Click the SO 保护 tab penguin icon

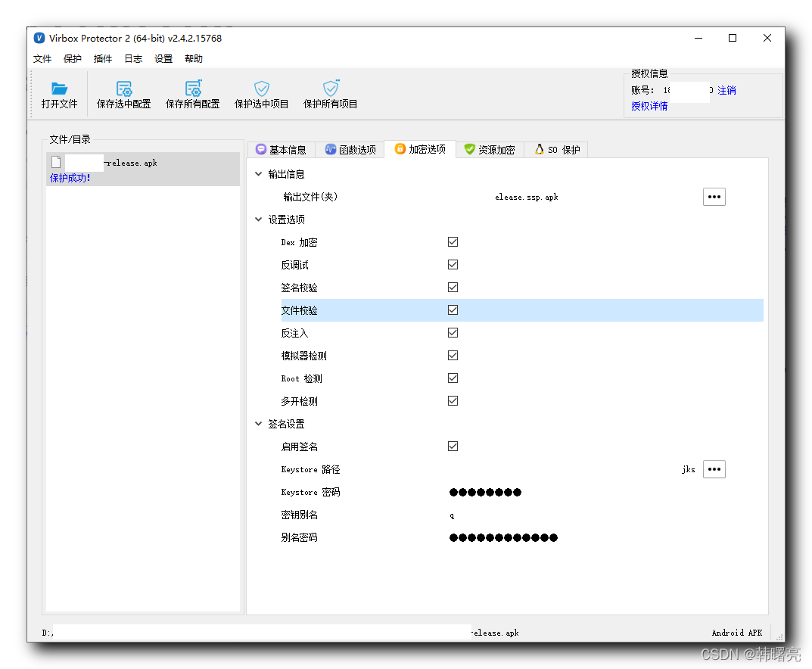click(x=539, y=149)
